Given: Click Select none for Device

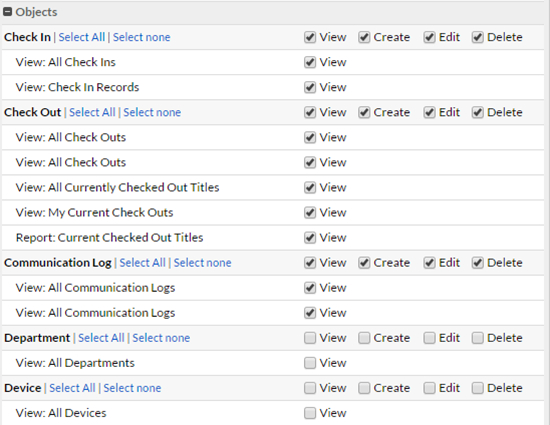Looking at the screenshot, I should coord(132,388).
